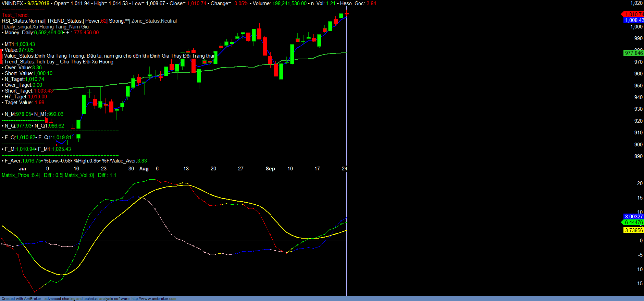Click the Trend_Status Tich Luy text line
Viewport: 644px width, 301px height.
(58, 62)
